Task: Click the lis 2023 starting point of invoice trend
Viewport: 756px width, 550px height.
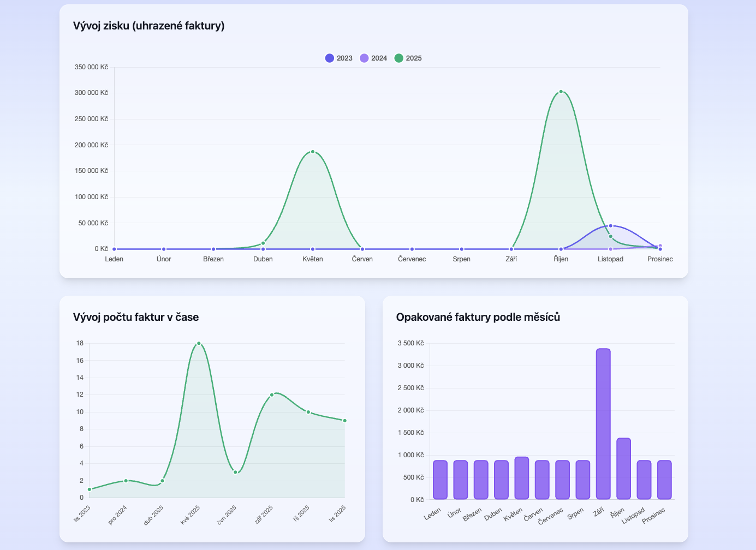Action: click(x=89, y=489)
